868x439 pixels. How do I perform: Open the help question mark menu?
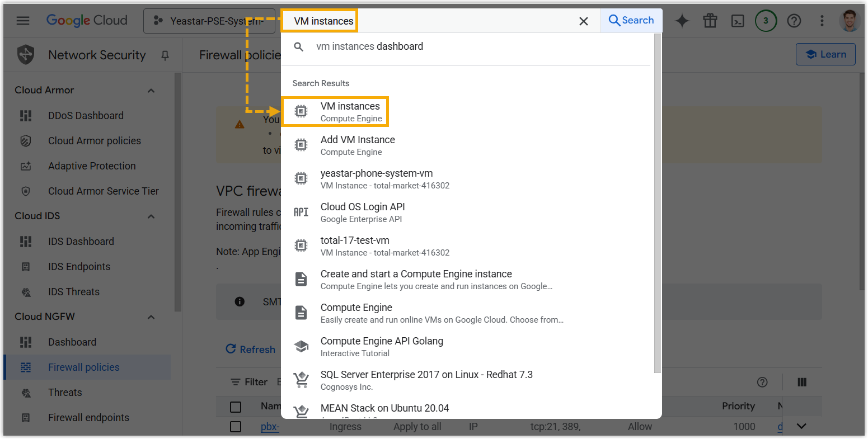pyautogui.click(x=794, y=21)
